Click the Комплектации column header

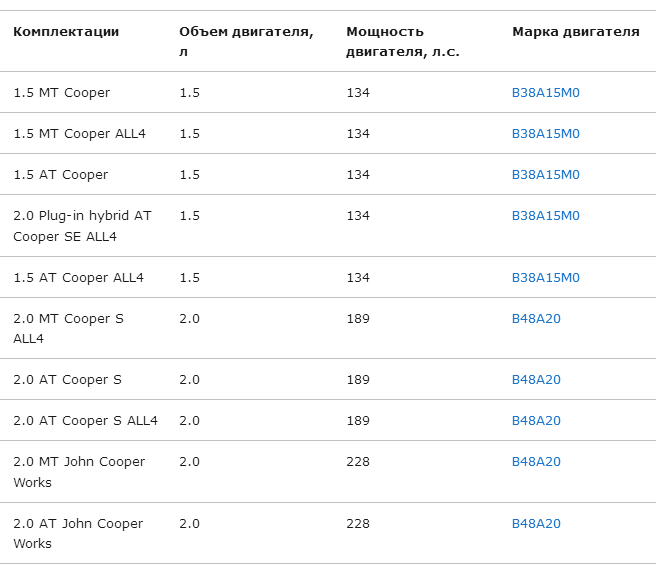click(x=66, y=32)
